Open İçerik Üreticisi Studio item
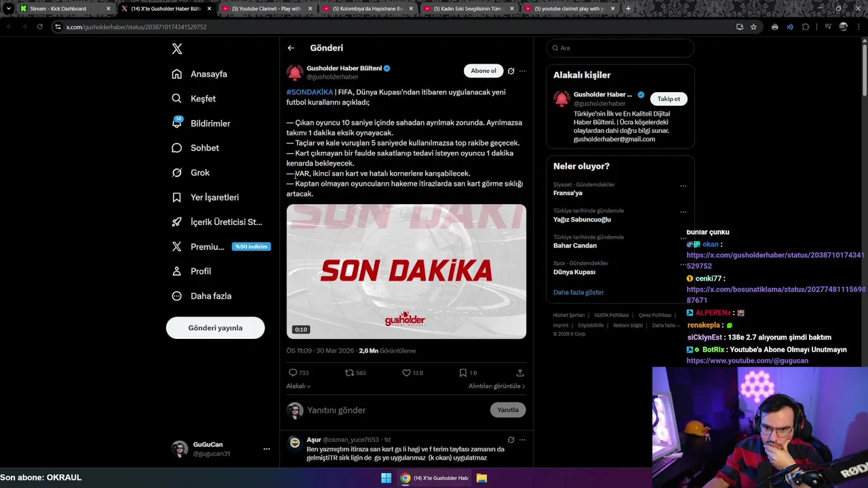Image resolution: width=868 pixels, height=488 pixels. pos(217,222)
